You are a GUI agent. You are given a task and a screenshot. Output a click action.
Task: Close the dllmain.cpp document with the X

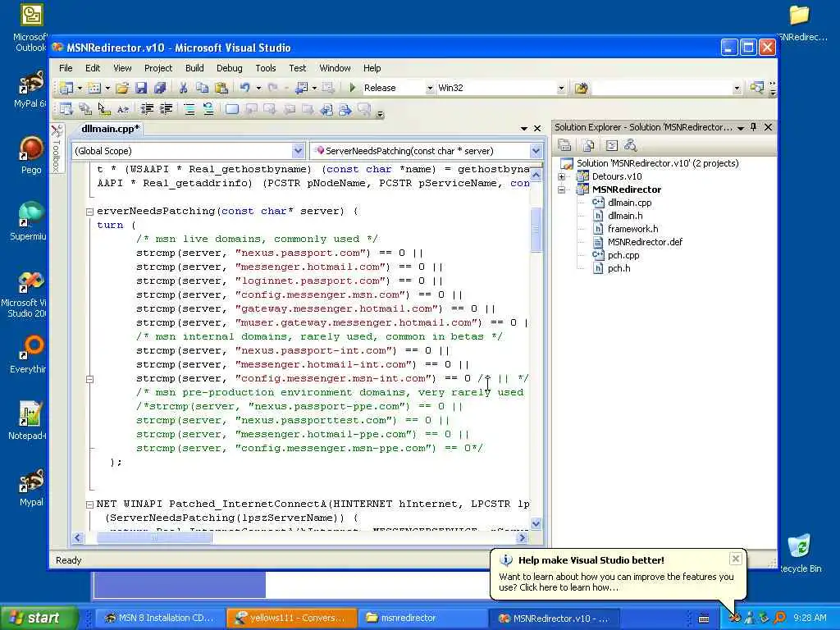[537, 129]
